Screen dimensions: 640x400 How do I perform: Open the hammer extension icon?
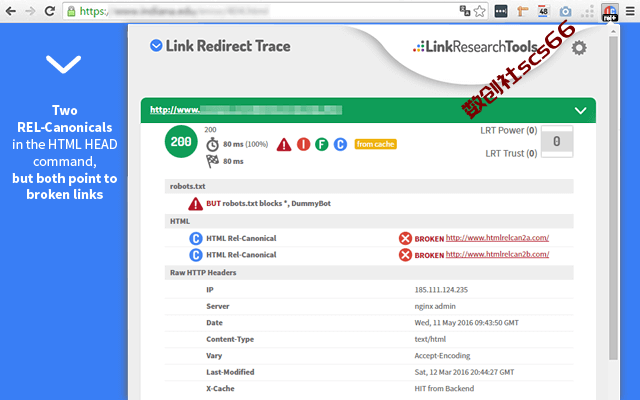522,11
